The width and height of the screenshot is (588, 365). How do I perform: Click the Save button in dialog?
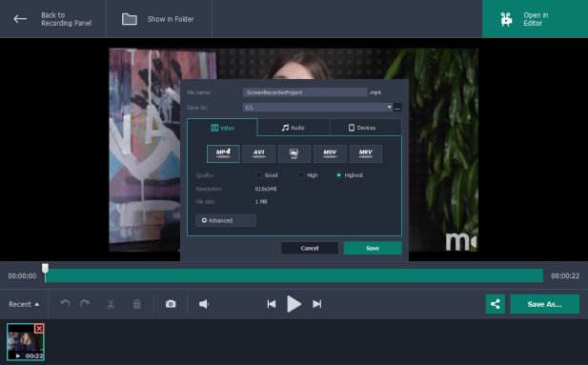[x=373, y=249]
